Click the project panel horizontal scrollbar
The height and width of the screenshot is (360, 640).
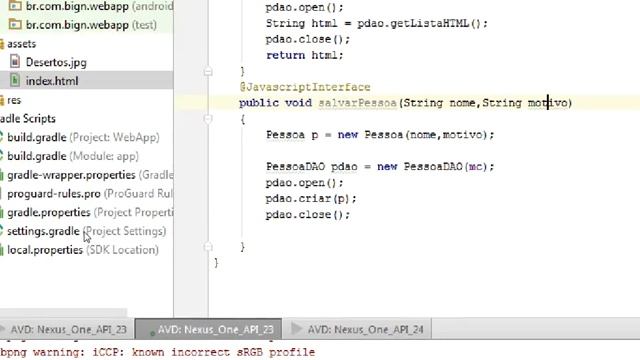(x=63, y=313)
